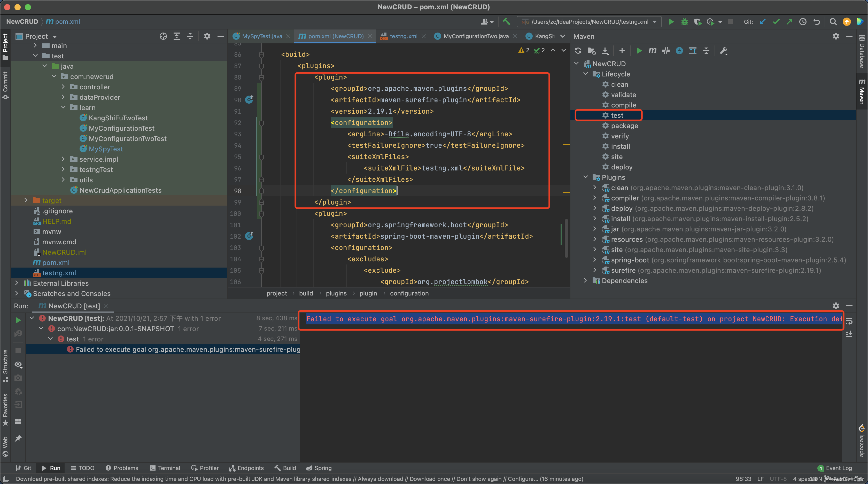Toggle Skip Tests mode in Maven toolbar
This screenshot has width=868, height=484.
click(679, 51)
